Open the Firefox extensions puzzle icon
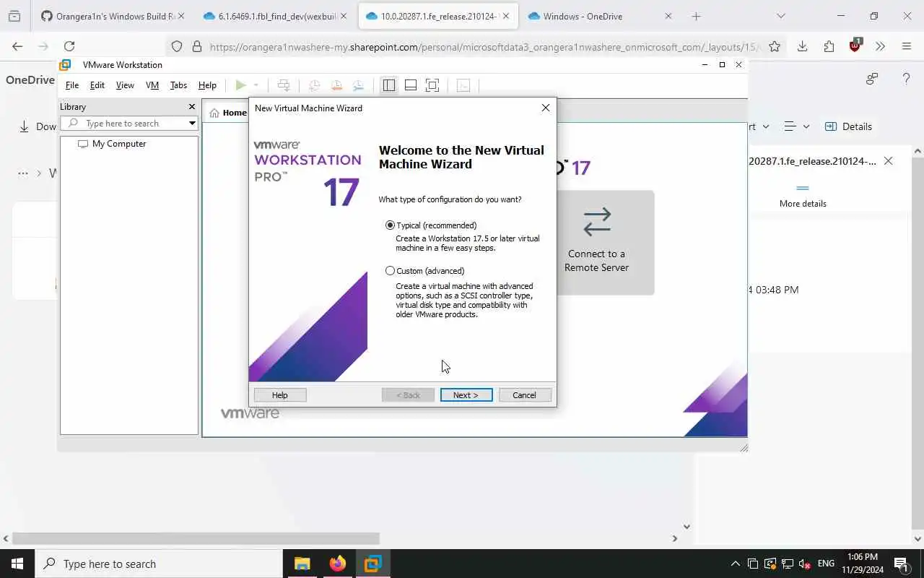The width and height of the screenshot is (924, 578). tap(829, 46)
